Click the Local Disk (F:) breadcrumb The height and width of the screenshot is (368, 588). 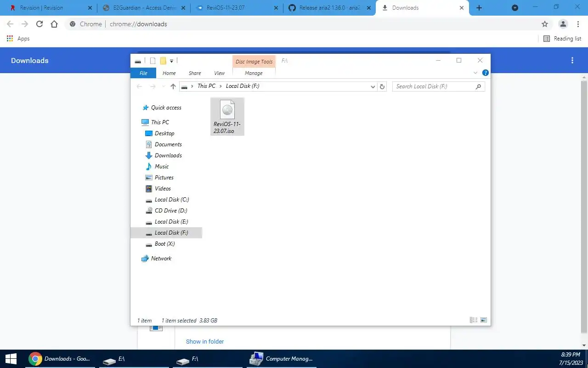(x=243, y=86)
